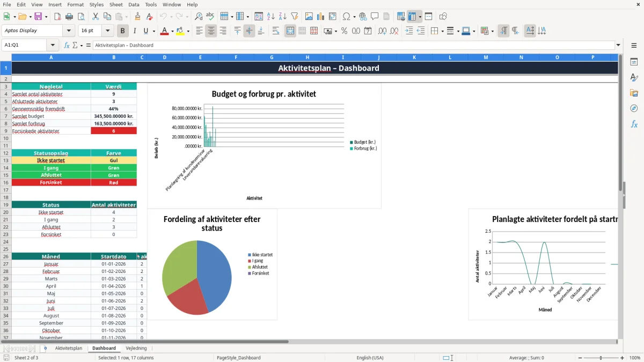Open Function Wizard fx icon
The height and width of the screenshot is (362, 644).
coord(67,45)
